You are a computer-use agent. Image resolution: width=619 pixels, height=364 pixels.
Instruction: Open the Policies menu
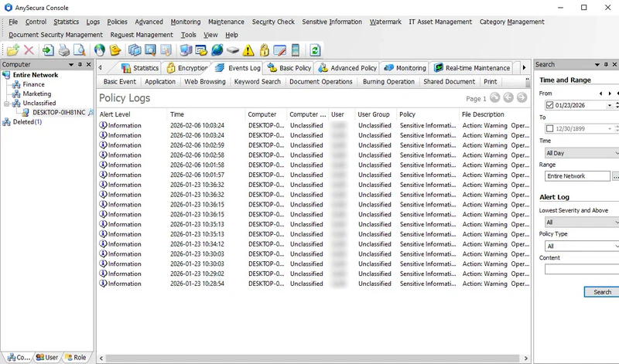click(x=118, y=22)
